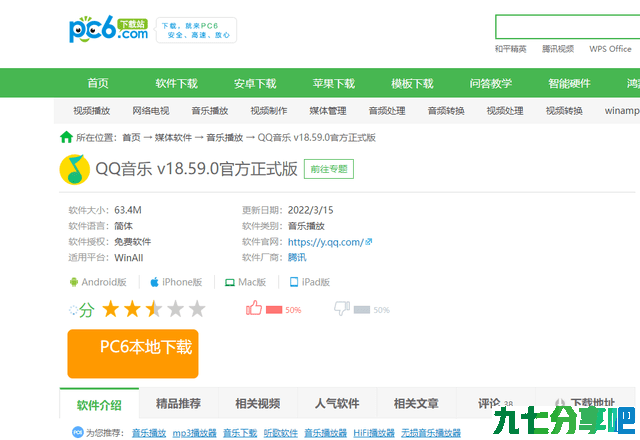This screenshot has height=440, width=640.
Task: Click the slogan bubble 下载,就来PC6
Action: pos(196,30)
